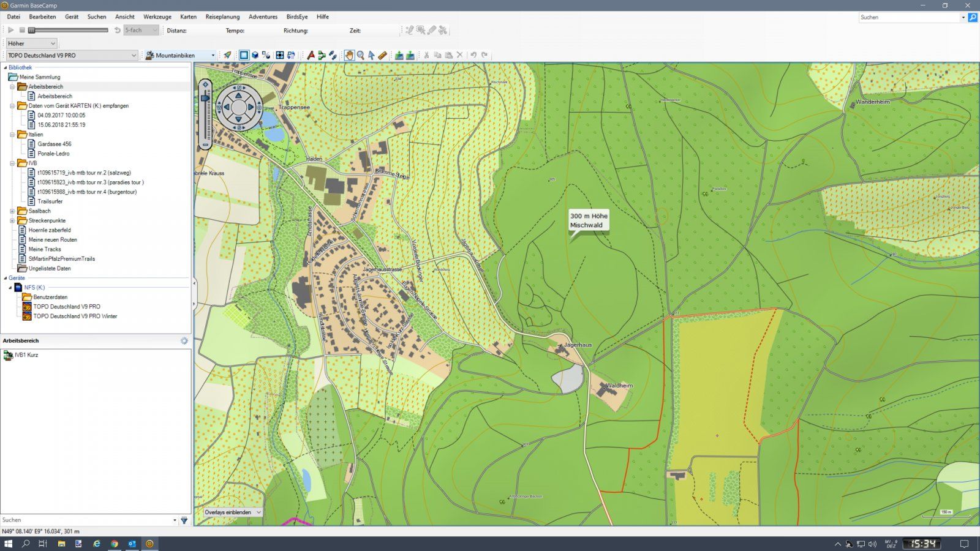
Task: Collapse the Geräte section
Action: coord(6,278)
